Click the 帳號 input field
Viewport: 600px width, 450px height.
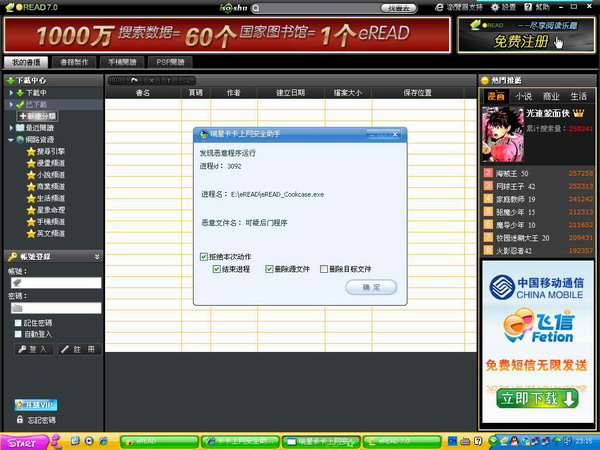point(56,283)
